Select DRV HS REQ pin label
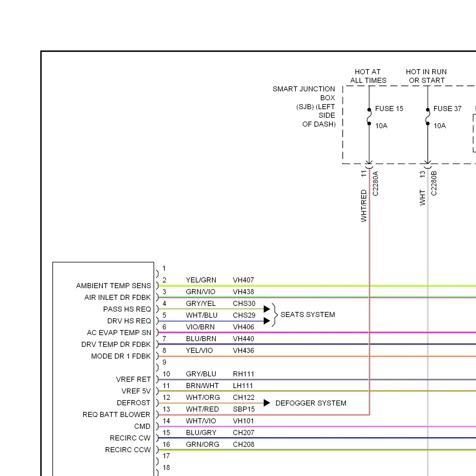Screen dimensions: 476x476 pyautogui.click(x=129, y=321)
